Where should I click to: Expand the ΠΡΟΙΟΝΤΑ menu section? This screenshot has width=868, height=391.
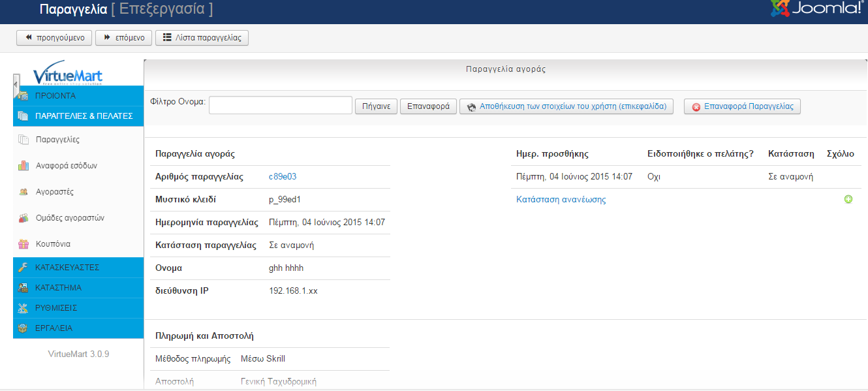[78, 96]
